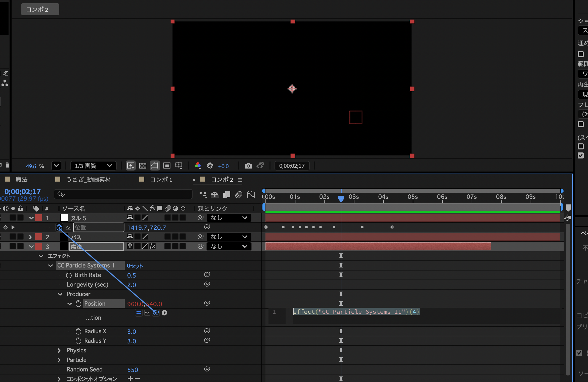Enable frame blending icon in timeline toolbar
Image resolution: width=588 pixels, height=382 pixels.
pyautogui.click(x=227, y=195)
